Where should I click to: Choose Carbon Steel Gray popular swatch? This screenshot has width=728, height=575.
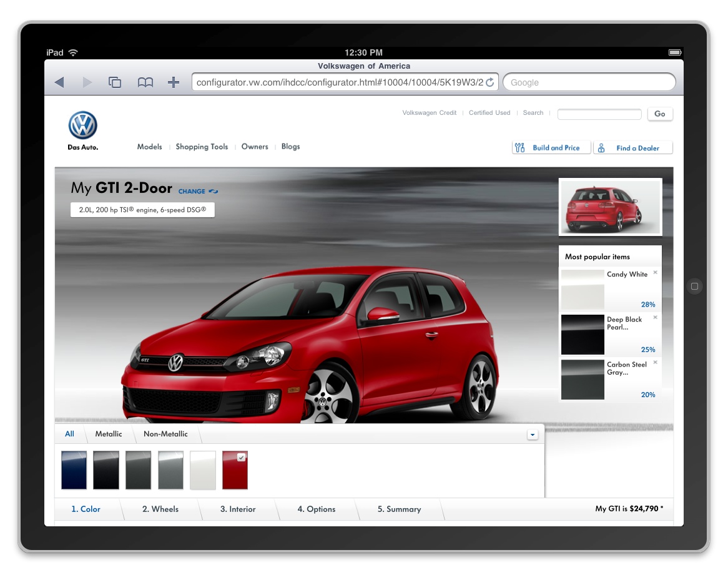click(x=583, y=380)
